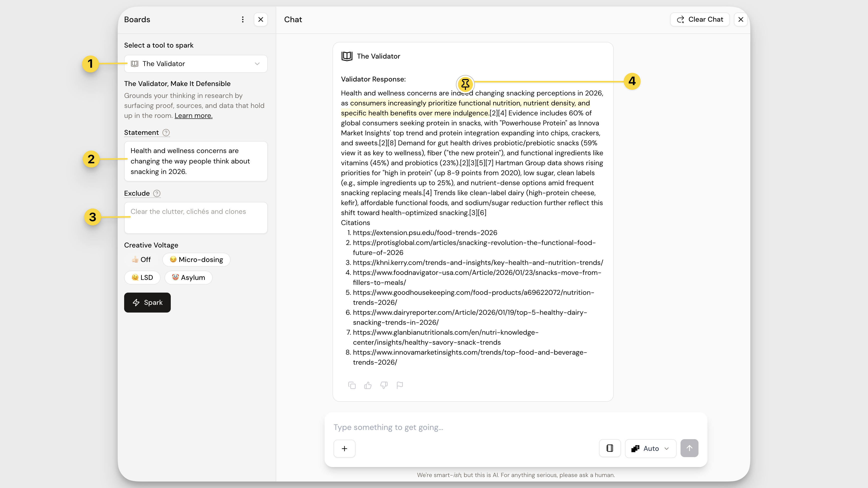868x488 pixels.
Task: Click the Statement help question icon
Action: click(166, 133)
